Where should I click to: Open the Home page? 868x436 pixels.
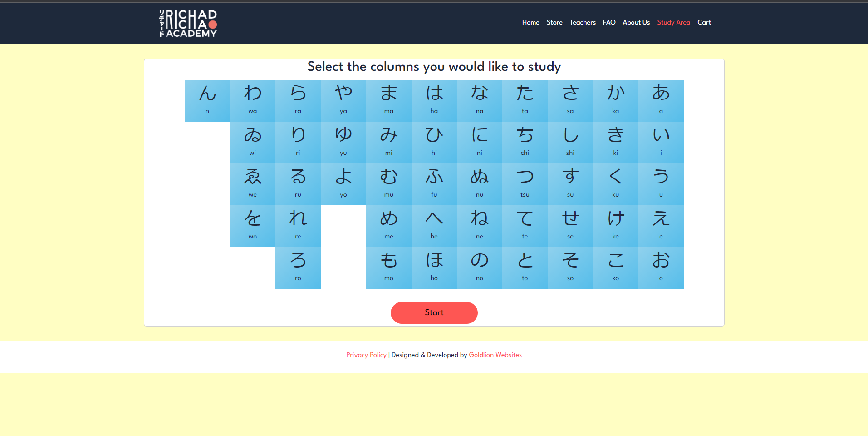pos(530,22)
